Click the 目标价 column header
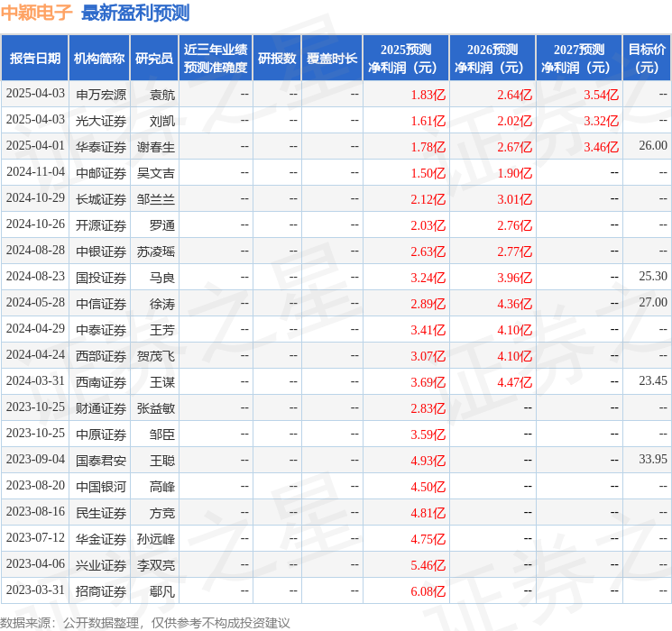The width and height of the screenshot is (672, 631). 647,59
